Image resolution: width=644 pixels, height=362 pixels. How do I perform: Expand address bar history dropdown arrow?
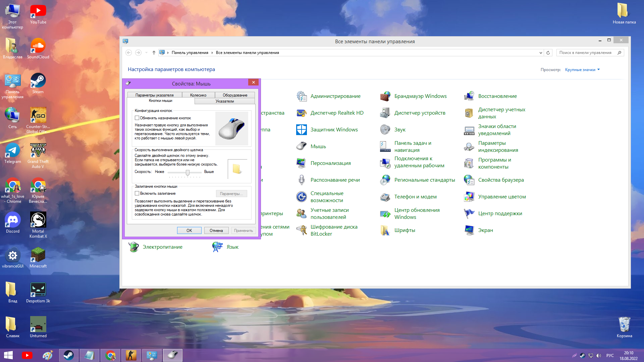540,53
